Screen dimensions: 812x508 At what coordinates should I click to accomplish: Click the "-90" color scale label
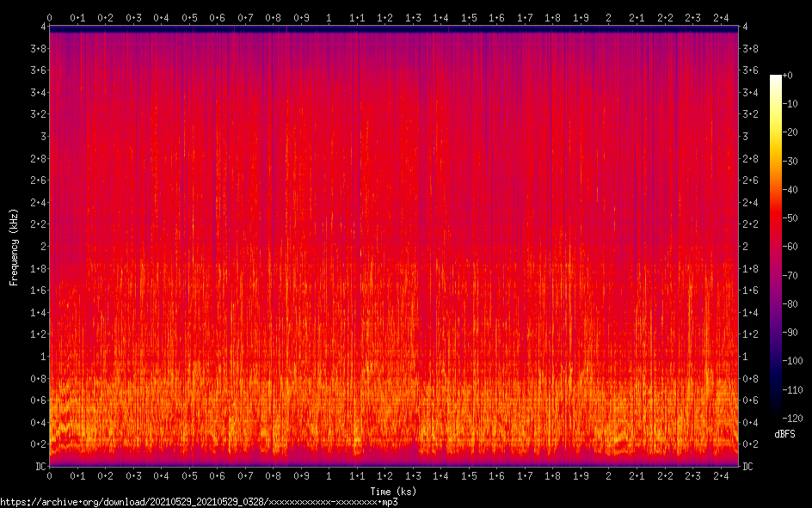790,333
